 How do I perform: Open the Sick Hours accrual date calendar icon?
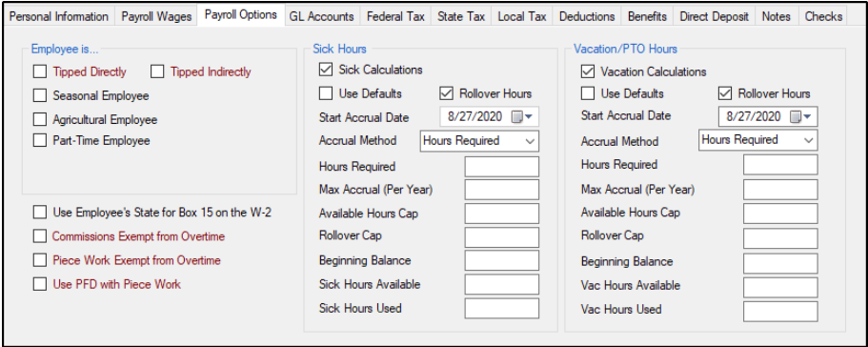521,116
